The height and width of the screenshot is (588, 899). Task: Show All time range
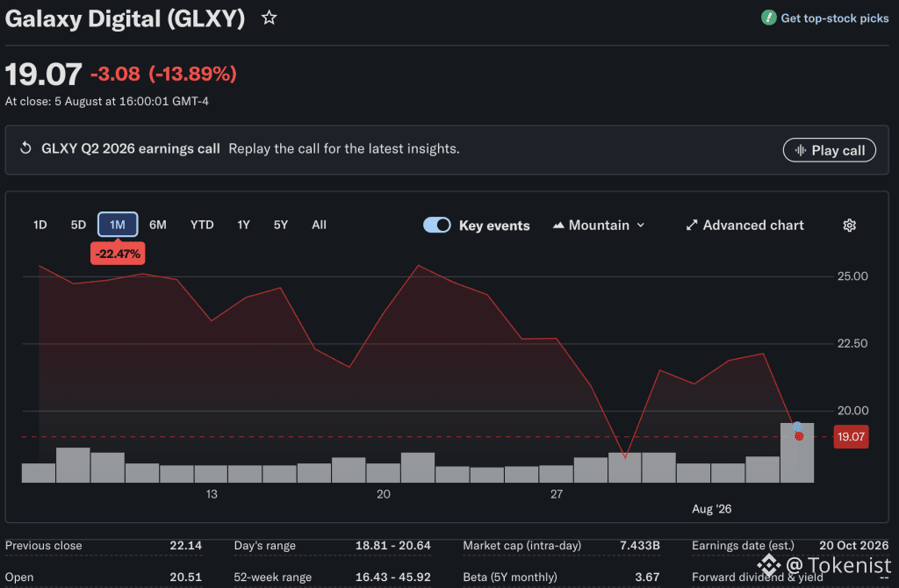click(x=319, y=225)
